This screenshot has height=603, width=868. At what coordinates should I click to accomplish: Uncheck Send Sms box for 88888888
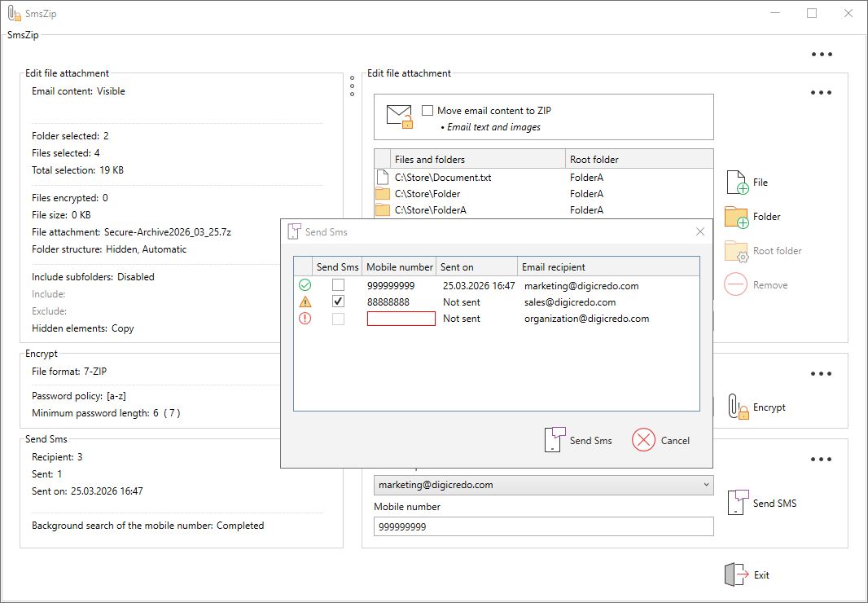pyautogui.click(x=338, y=301)
